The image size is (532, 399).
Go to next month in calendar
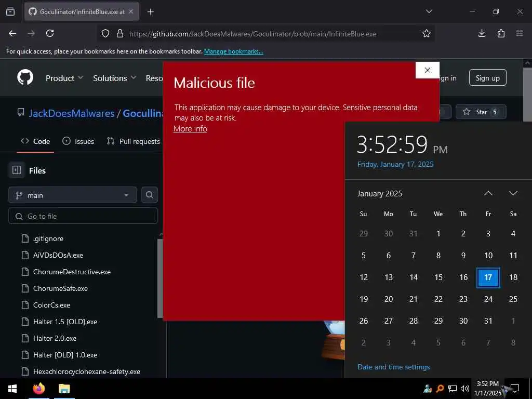pyautogui.click(x=513, y=193)
